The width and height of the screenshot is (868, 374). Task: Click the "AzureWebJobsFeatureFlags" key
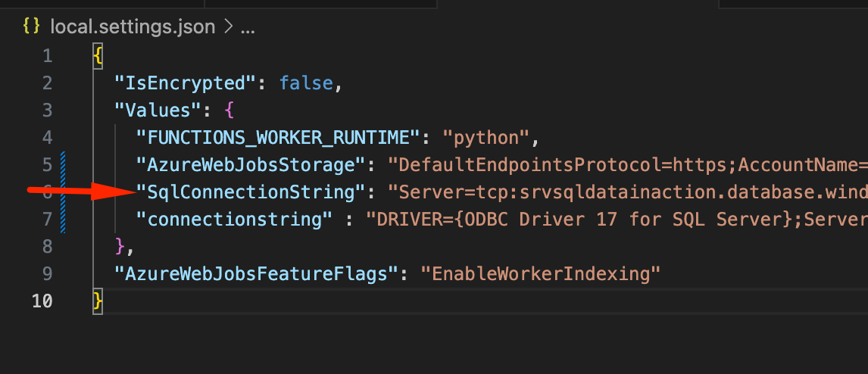click(258, 274)
